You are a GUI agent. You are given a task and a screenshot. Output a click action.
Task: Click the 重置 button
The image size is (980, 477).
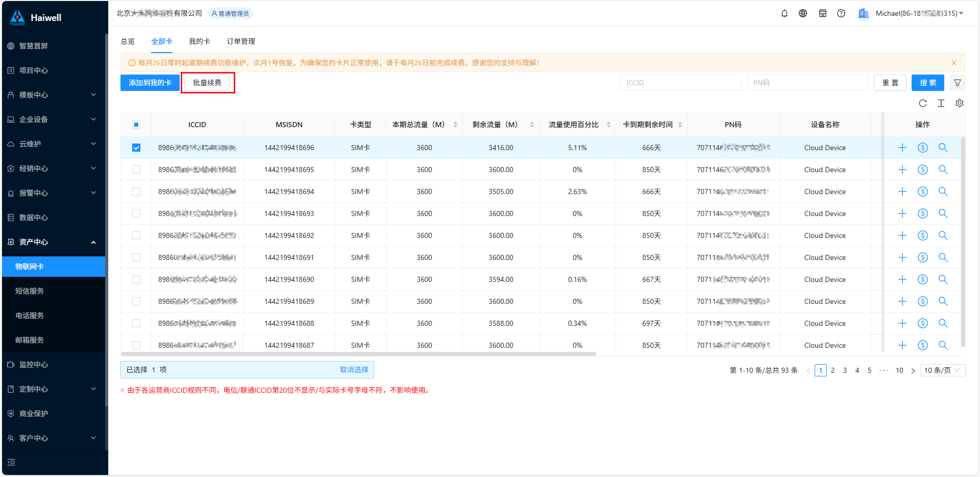[890, 83]
